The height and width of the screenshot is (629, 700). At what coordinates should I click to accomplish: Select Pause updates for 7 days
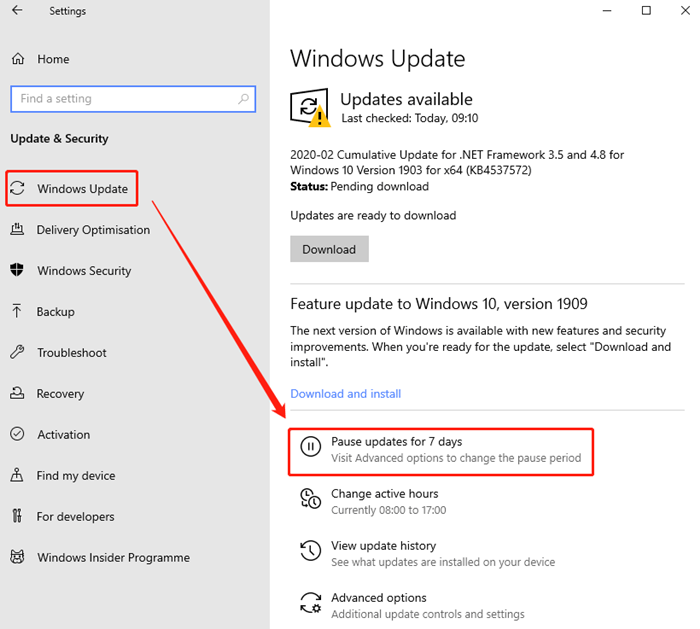[396, 442]
